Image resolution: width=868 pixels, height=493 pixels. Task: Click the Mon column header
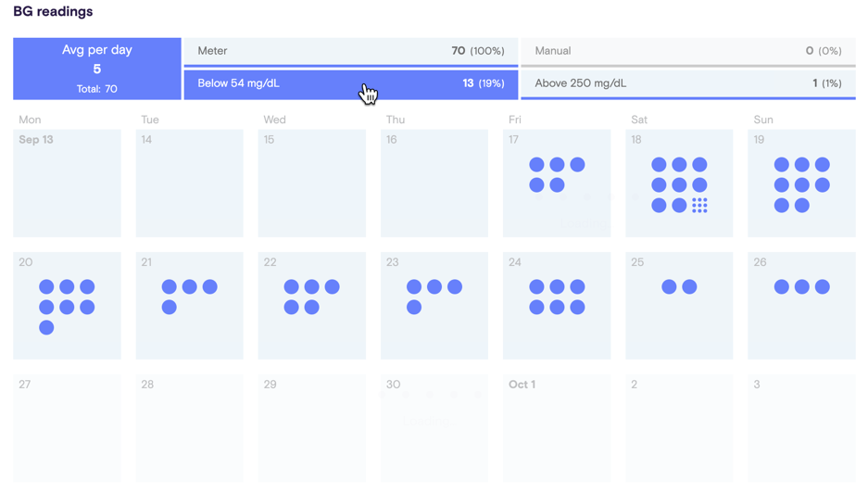coord(30,120)
